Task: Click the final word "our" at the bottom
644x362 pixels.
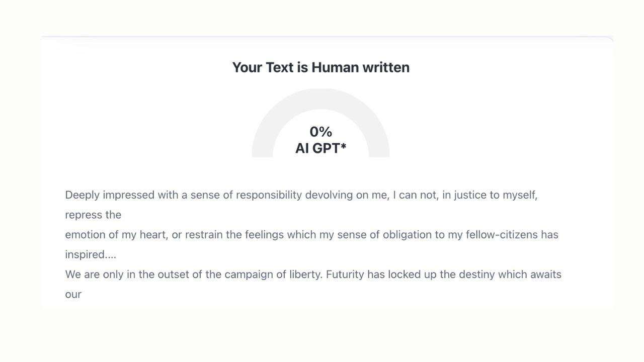Action: click(73, 295)
